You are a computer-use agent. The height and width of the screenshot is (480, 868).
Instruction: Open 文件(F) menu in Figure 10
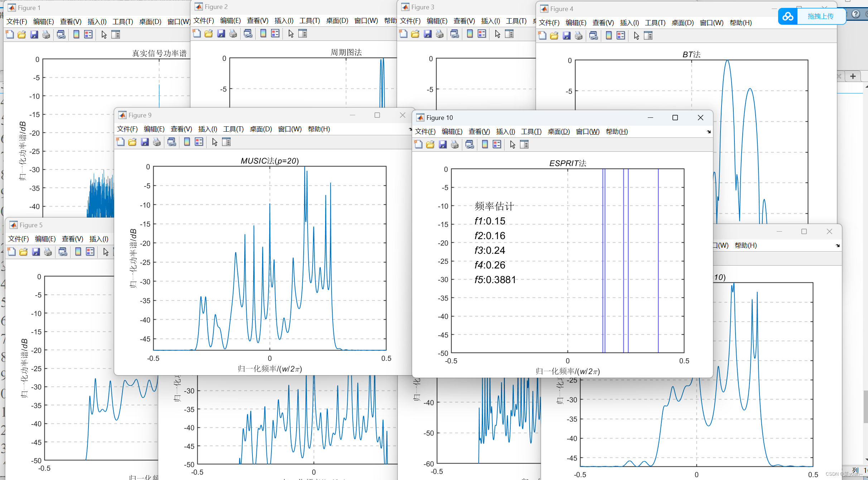click(x=425, y=132)
